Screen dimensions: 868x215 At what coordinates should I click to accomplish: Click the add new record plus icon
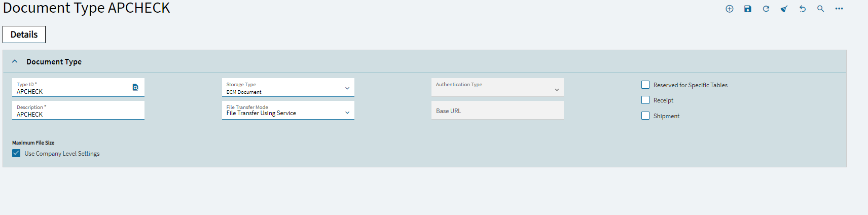[x=729, y=9]
